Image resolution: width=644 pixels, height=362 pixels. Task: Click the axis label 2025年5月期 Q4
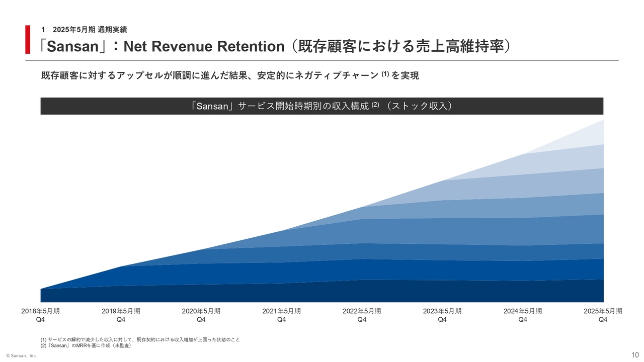[x=603, y=315]
